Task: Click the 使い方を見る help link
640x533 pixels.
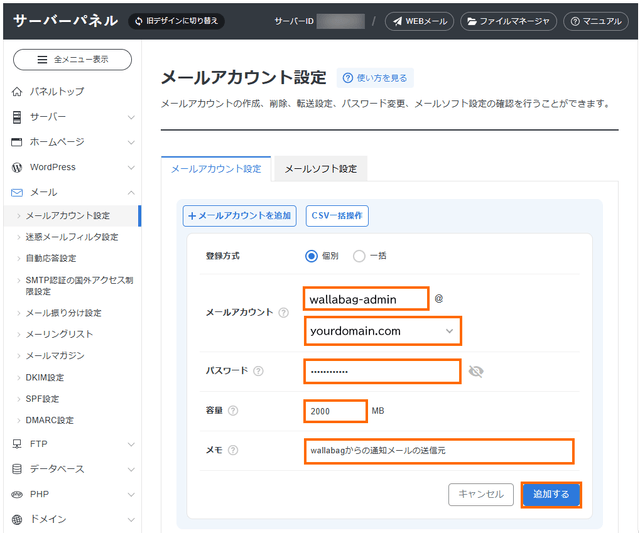Action: (x=375, y=78)
